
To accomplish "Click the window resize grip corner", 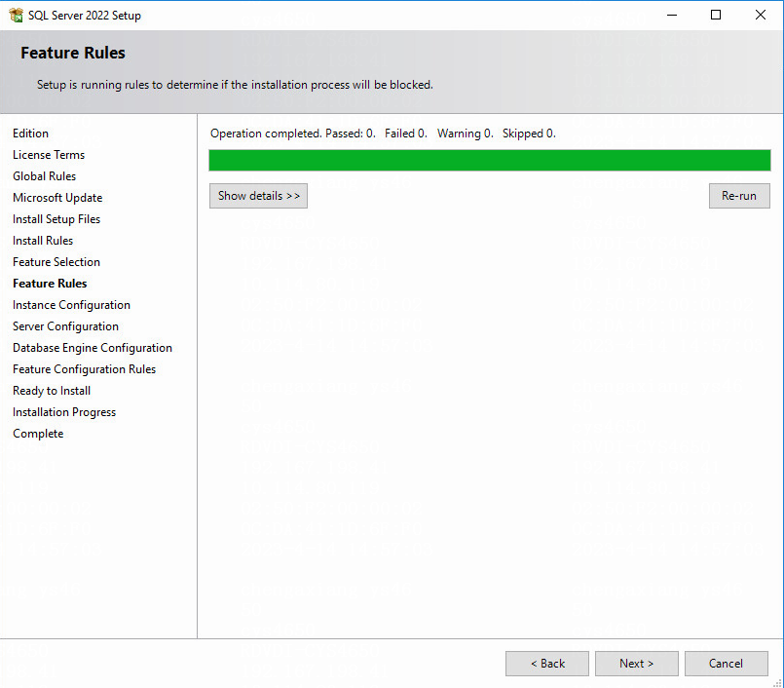I will pyautogui.click(x=778, y=682).
